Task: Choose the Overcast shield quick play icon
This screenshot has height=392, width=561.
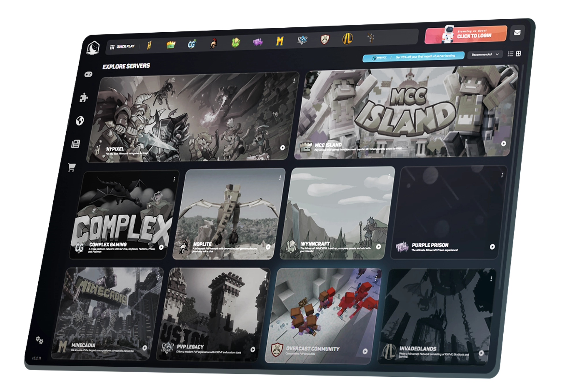Action: (325, 39)
